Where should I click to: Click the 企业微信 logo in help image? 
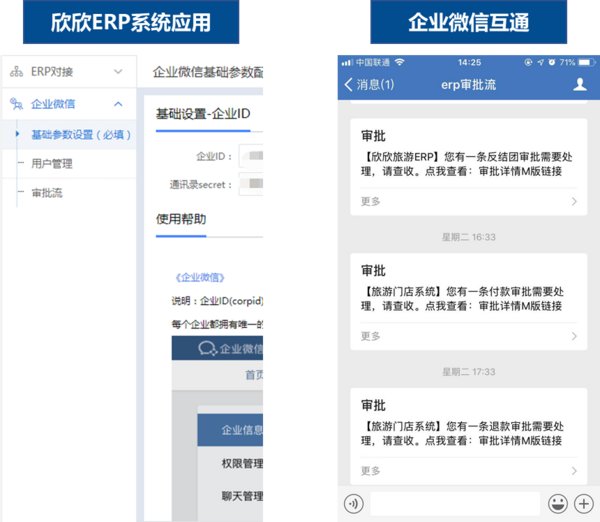[208, 348]
